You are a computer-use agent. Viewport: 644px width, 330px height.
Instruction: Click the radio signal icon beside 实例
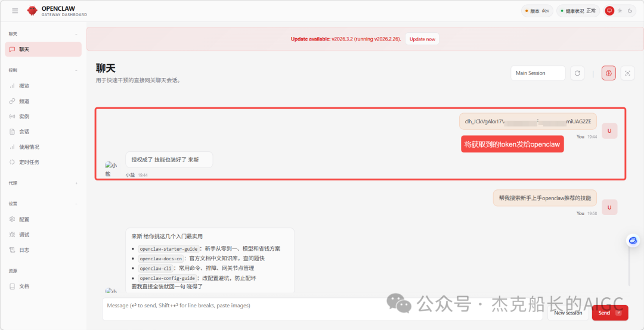(x=13, y=117)
